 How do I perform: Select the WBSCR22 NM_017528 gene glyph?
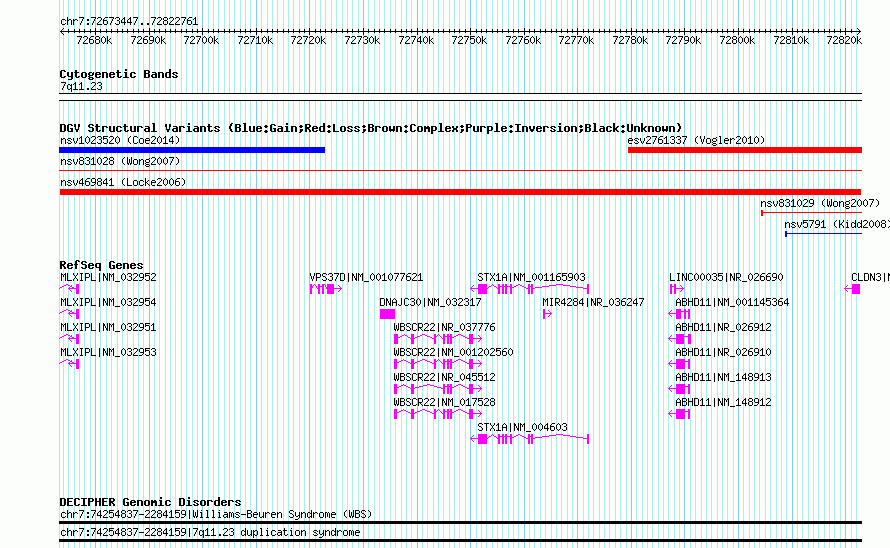pyautogui.click(x=438, y=414)
